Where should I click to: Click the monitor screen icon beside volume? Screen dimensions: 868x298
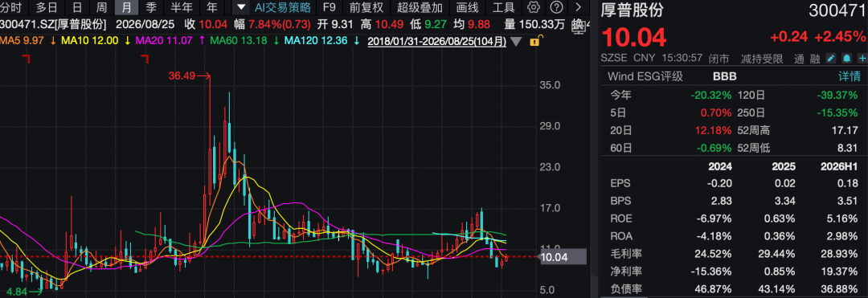click(577, 24)
